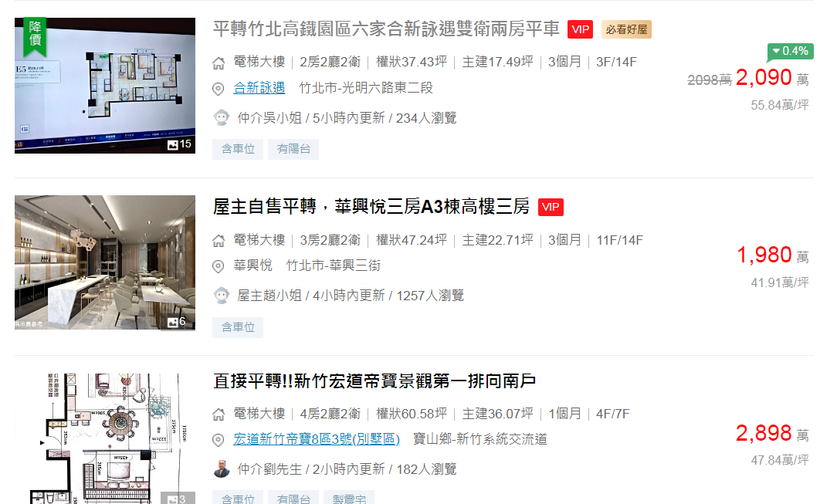This screenshot has height=504, width=837.
Task: Click the house icon beside 2房2廳2衛
Action: coord(219,63)
